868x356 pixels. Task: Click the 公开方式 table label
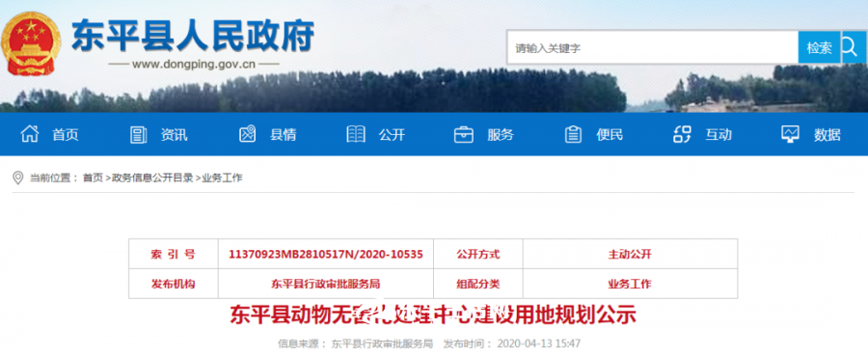point(477,254)
